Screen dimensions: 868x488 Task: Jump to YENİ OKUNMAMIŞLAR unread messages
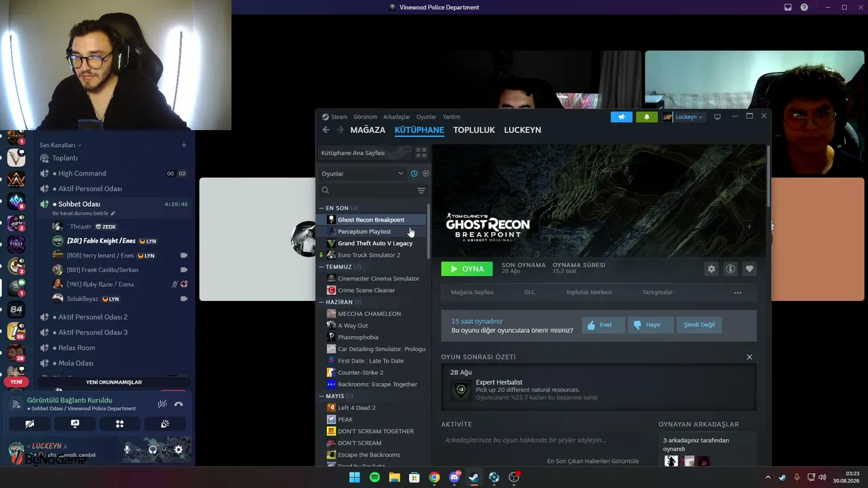(x=114, y=382)
